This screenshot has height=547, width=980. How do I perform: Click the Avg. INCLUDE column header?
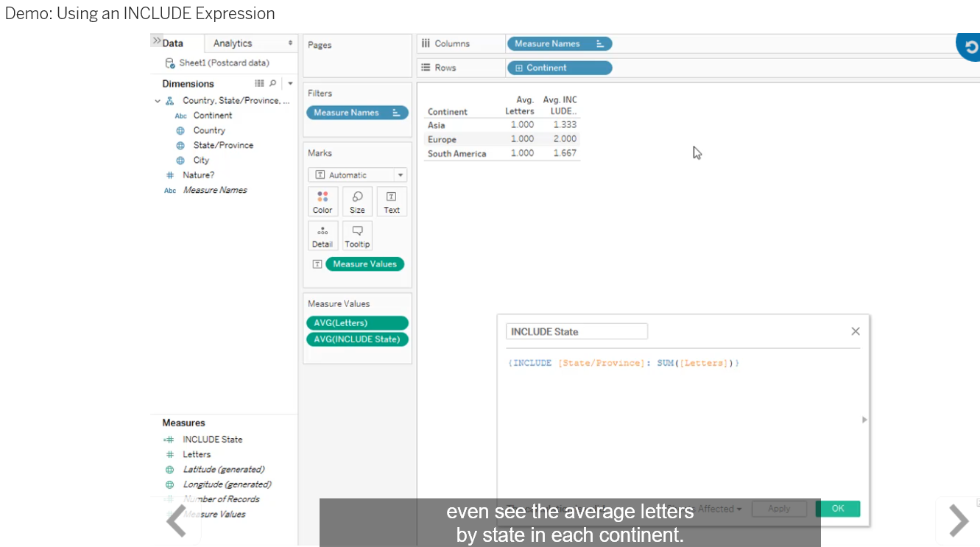coord(560,105)
